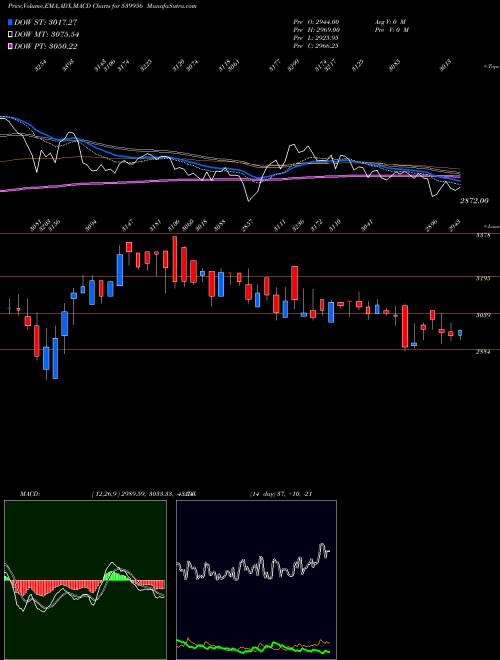
Task: Click the 'Pre O: 2944.00' open value
Action: tap(316, 22)
